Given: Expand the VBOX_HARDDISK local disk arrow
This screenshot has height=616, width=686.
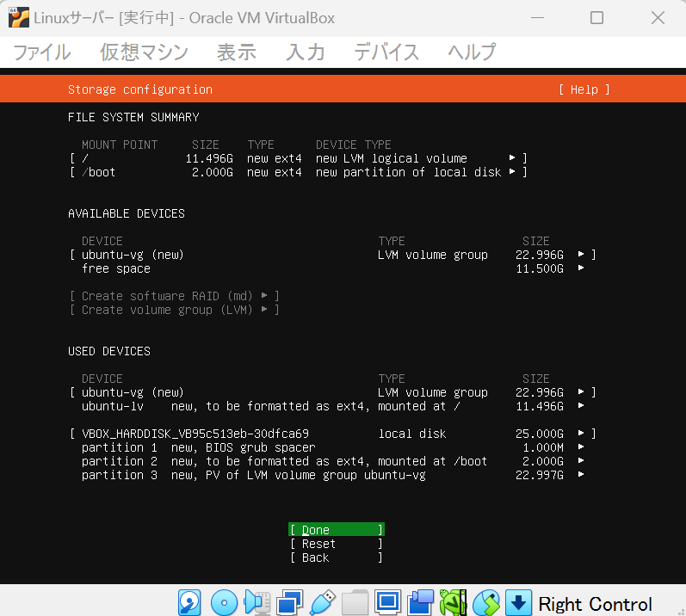Looking at the screenshot, I should pos(581,433).
